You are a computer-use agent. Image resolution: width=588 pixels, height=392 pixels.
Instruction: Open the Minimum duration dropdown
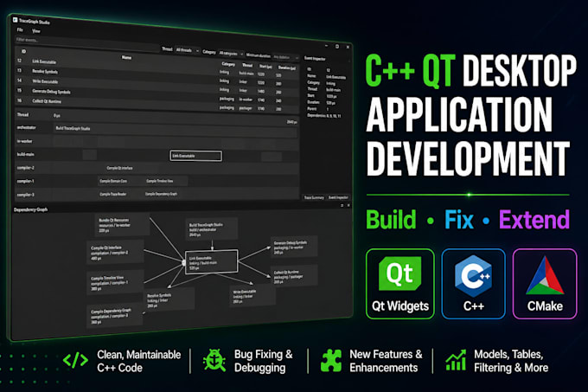[285, 57]
